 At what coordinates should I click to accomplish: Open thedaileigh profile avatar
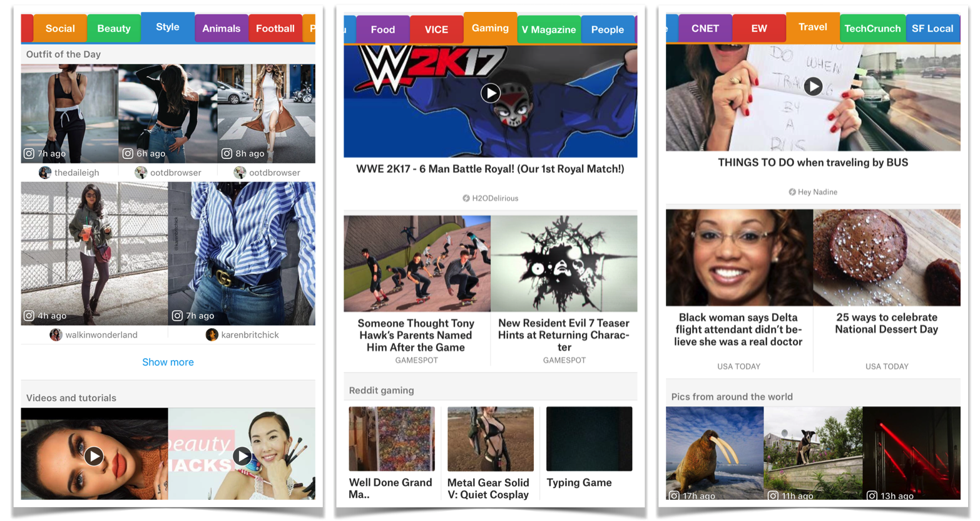coord(45,172)
